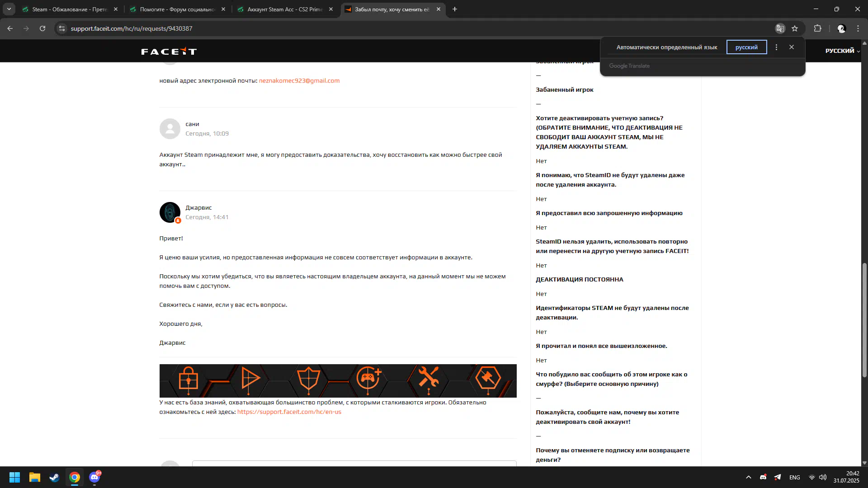The height and width of the screenshot is (488, 868).
Task: Click the Джарвис agent avatar
Action: coord(170,212)
